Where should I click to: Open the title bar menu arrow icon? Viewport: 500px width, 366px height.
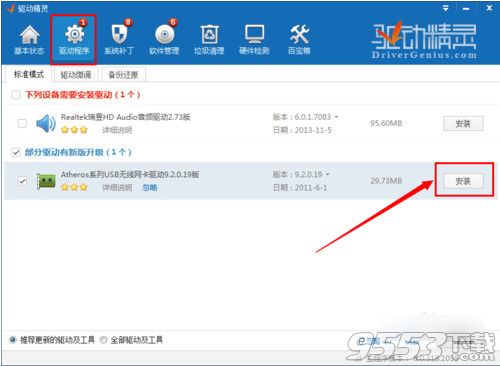pyautogui.click(x=446, y=8)
